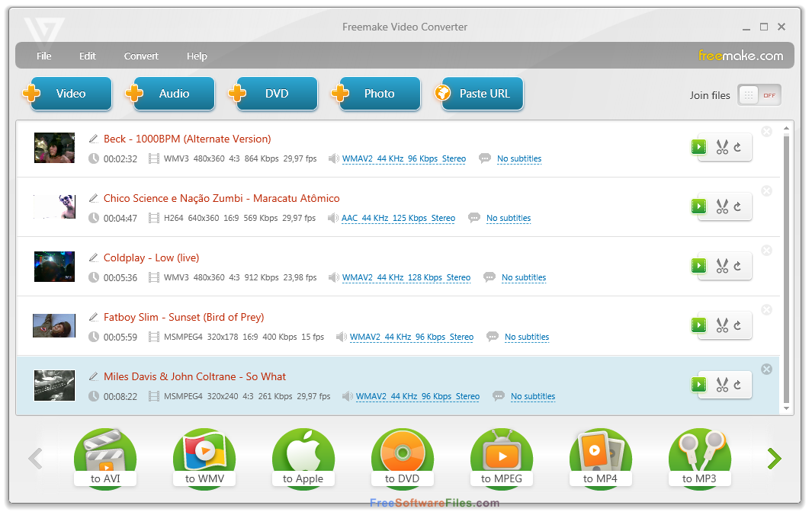Play the Beck - 1000BPM video
This screenshot has height=515, width=812.
(x=698, y=147)
